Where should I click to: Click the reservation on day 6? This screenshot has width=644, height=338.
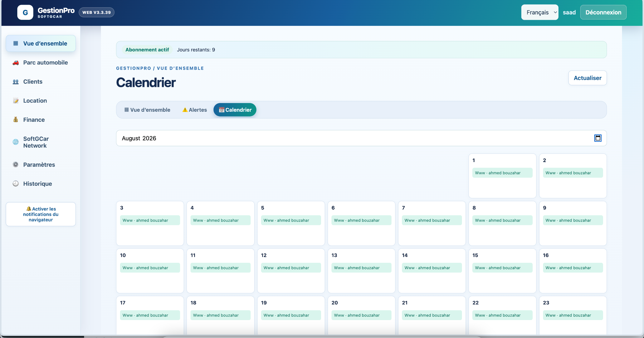361,220
